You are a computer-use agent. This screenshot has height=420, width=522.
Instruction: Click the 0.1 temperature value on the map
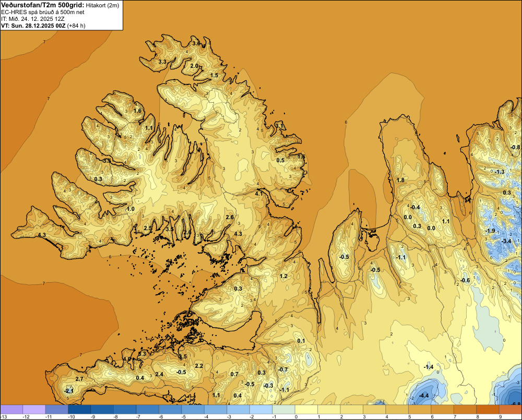pos(301,341)
